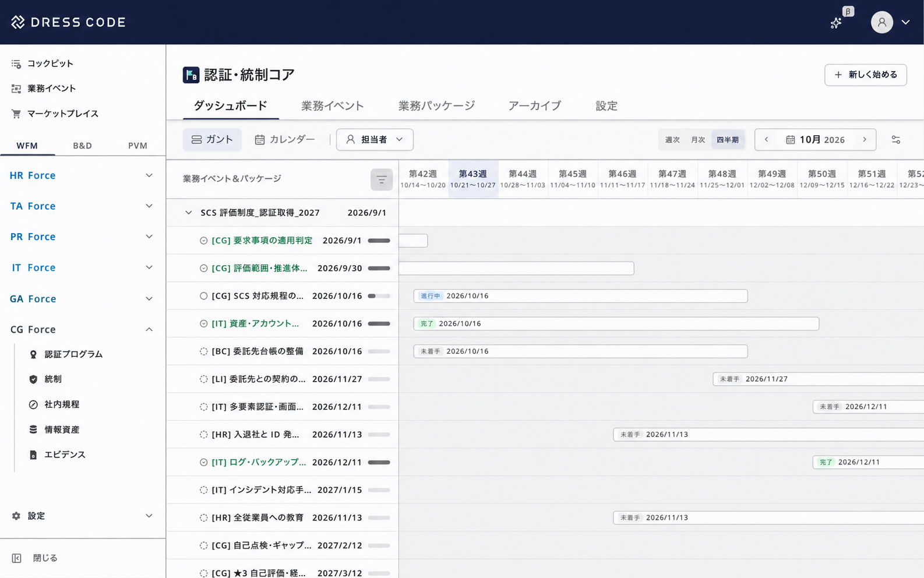Click the 新しく始める button
This screenshot has height=578, width=924.
pyautogui.click(x=865, y=75)
